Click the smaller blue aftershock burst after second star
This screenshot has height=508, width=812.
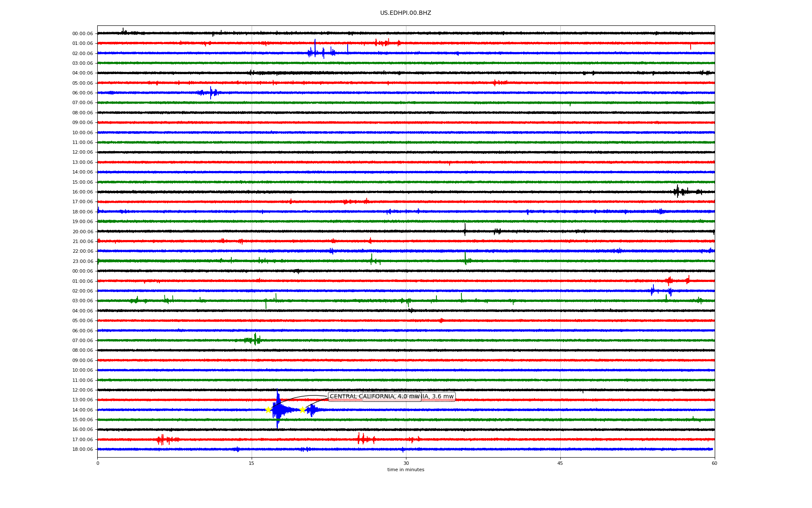pos(312,409)
